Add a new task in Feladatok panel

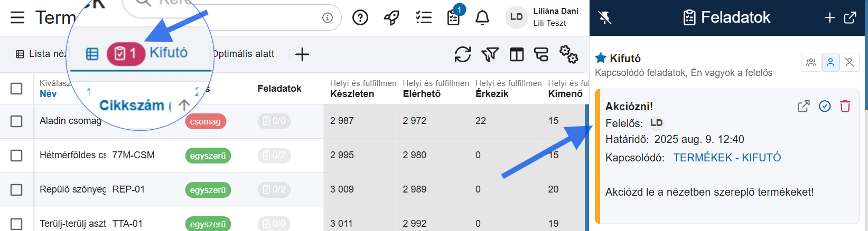[829, 18]
